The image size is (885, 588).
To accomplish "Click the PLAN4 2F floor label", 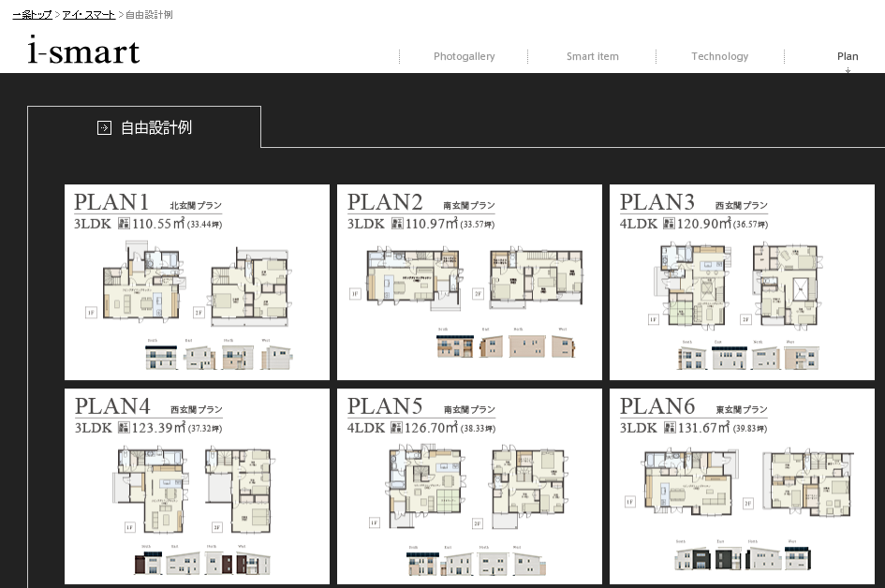I will click(217, 527).
